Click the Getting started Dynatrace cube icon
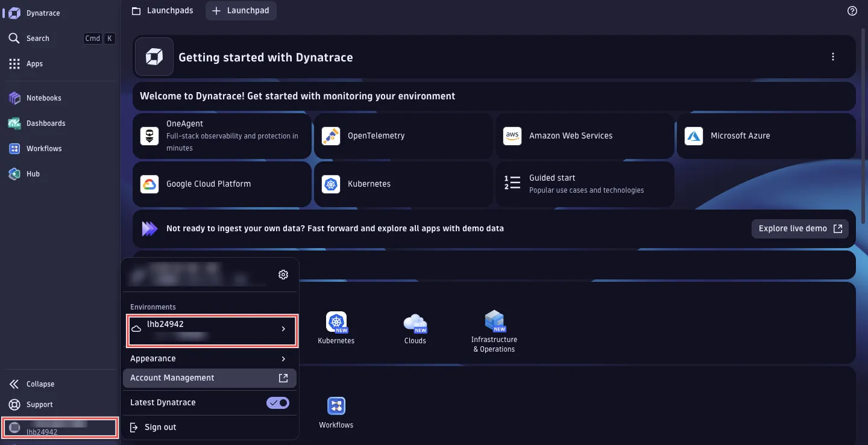This screenshot has height=445, width=868. point(154,57)
